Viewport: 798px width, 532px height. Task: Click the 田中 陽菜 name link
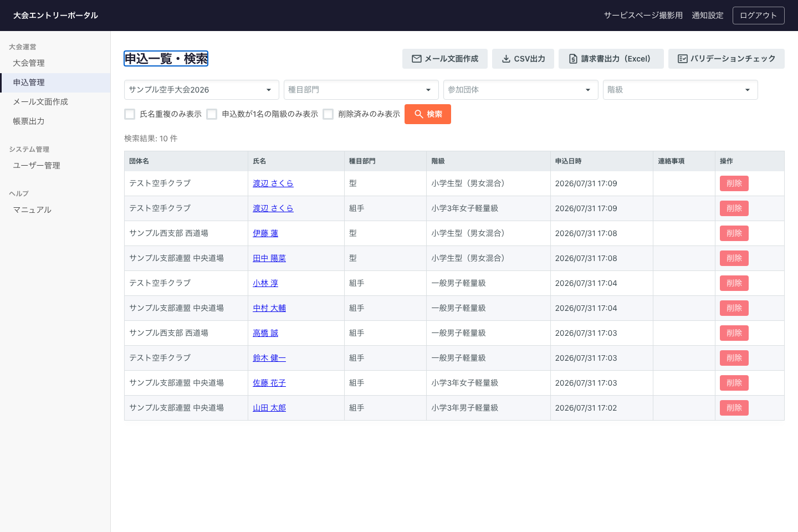[269, 258]
